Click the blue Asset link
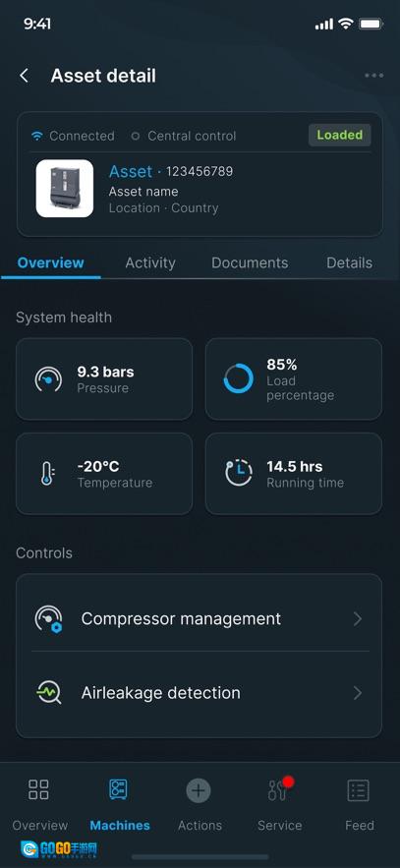The image size is (400, 868). (x=131, y=172)
